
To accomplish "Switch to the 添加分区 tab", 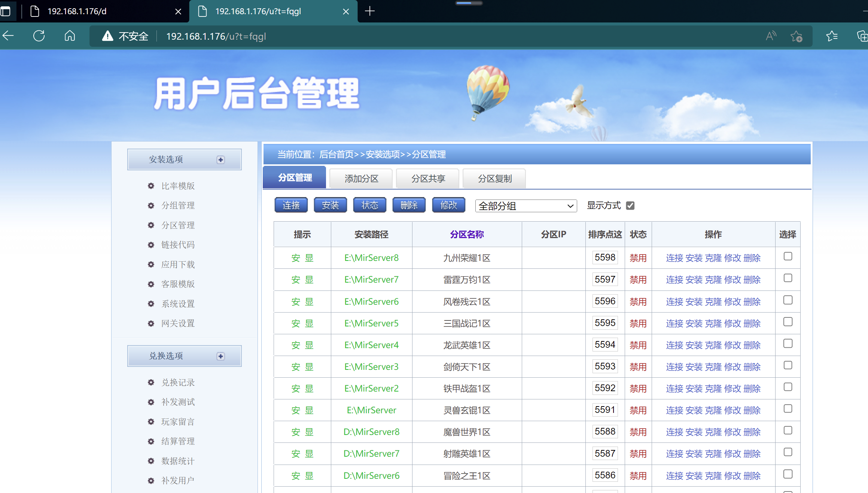I will [361, 179].
